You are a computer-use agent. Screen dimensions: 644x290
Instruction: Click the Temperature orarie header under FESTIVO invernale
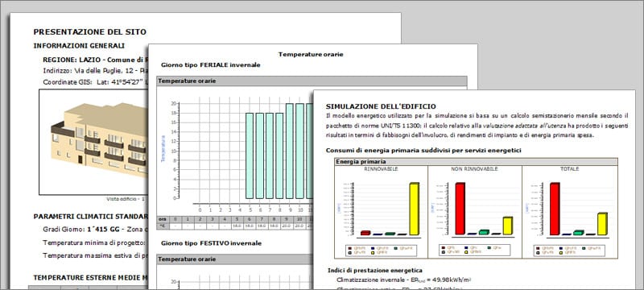click(234, 259)
